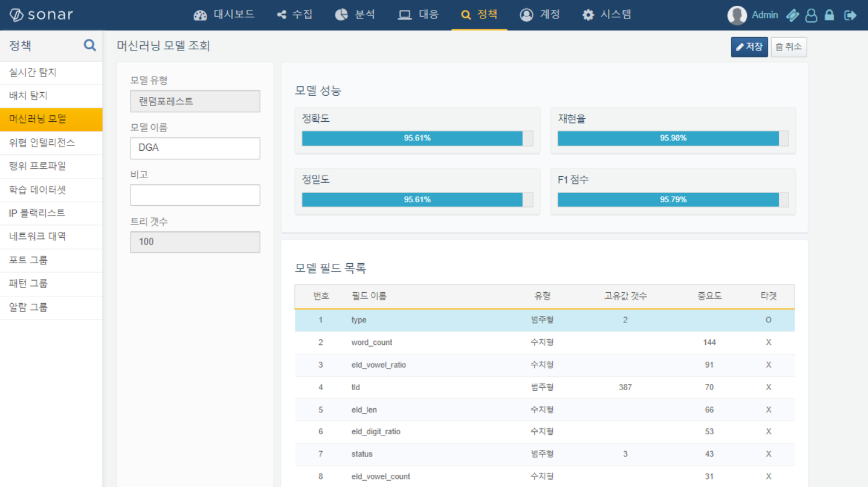Click the ticket icon in the top bar
Screen dimensions: 868x487
pyautogui.click(x=793, y=15)
